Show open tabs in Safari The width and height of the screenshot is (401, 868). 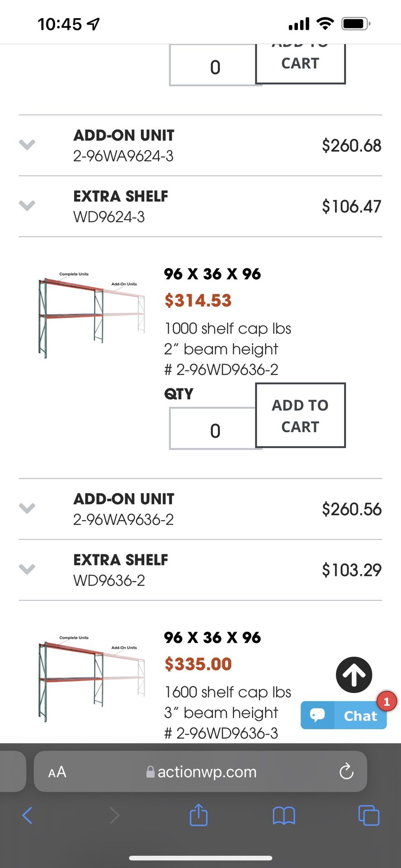coord(368,816)
